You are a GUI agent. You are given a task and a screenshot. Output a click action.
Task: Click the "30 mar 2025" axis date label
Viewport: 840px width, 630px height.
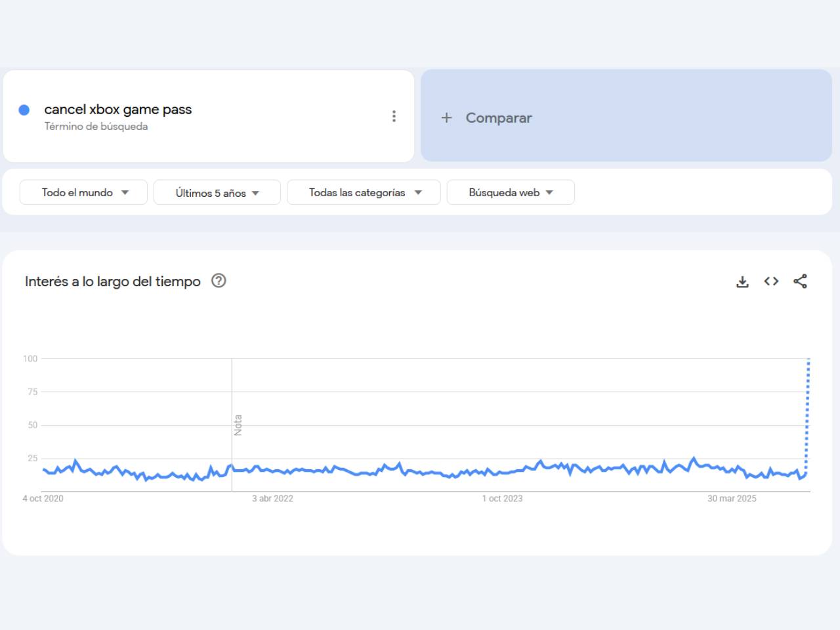[732, 499]
